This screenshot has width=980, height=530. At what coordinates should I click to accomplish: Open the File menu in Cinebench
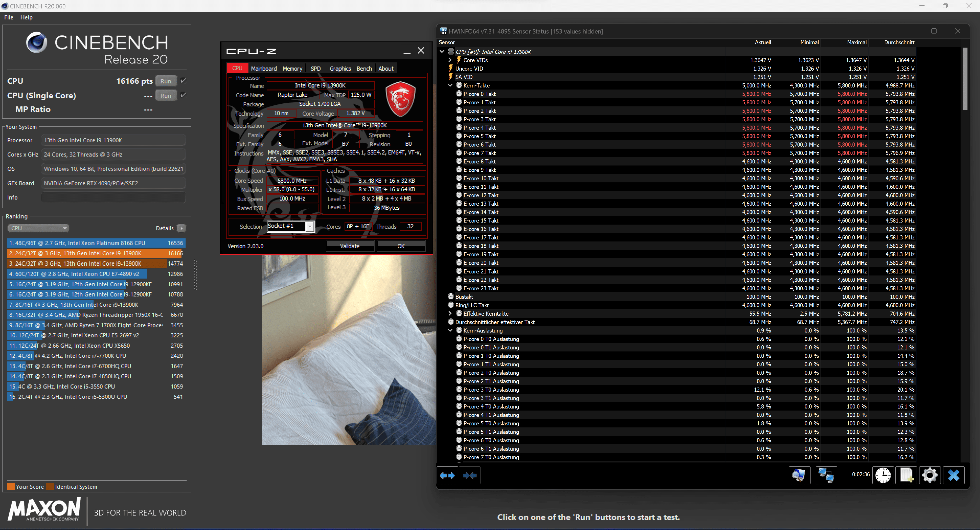click(x=8, y=17)
